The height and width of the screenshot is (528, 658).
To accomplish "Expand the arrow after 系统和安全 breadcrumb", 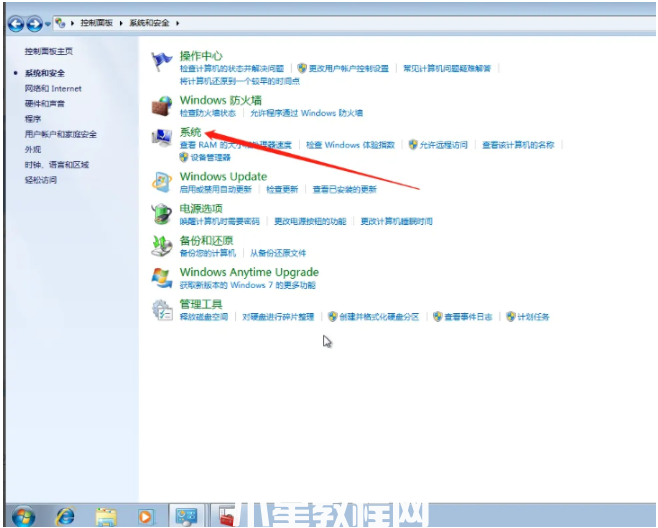I will [178, 23].
